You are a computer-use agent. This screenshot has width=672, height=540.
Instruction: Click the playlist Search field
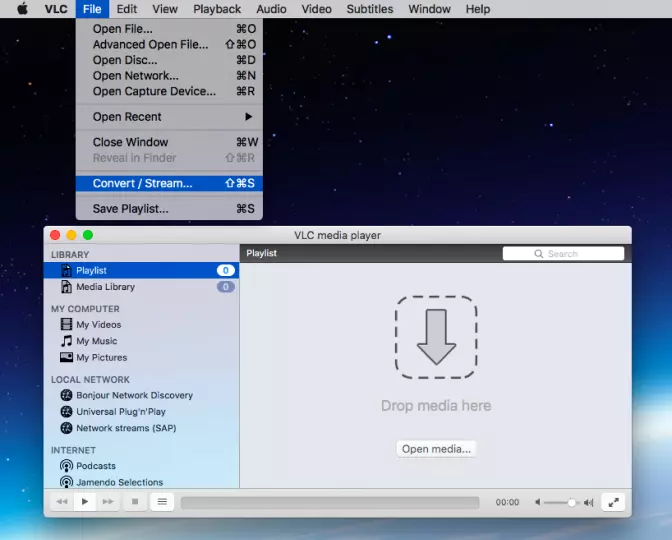click(x=563, y=254)
